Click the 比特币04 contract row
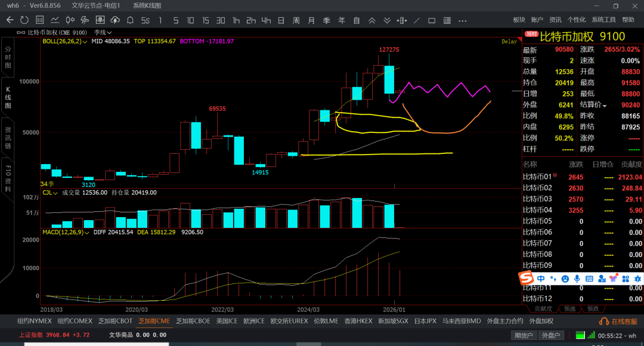Image resolution: width=644 pixels, height=346 pixels. (x=583, y=211)
